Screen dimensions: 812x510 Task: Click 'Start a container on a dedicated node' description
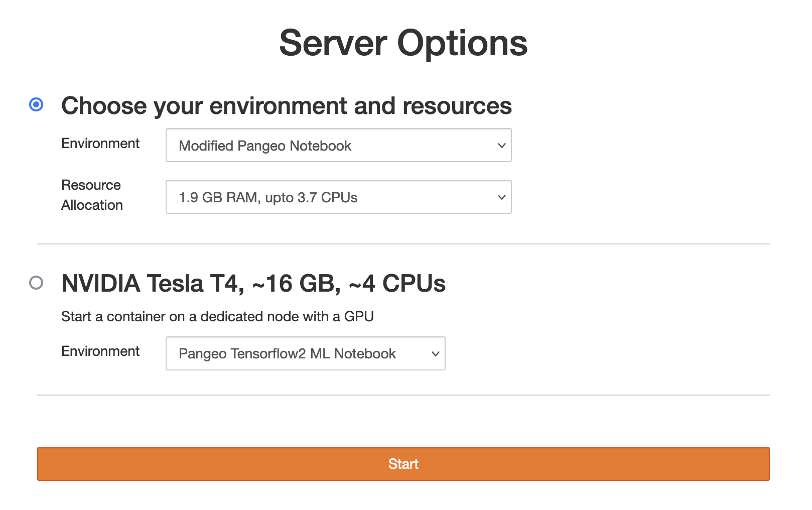217,317
